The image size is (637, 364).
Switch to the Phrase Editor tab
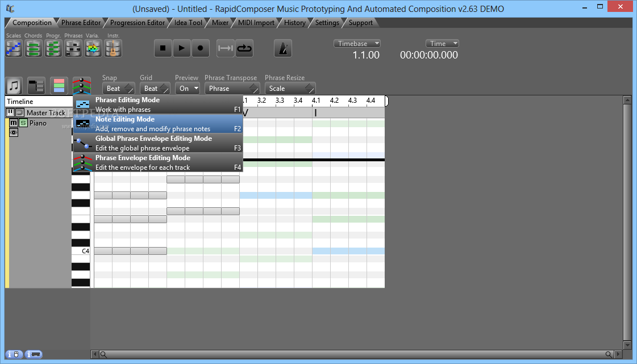[81, 23]
